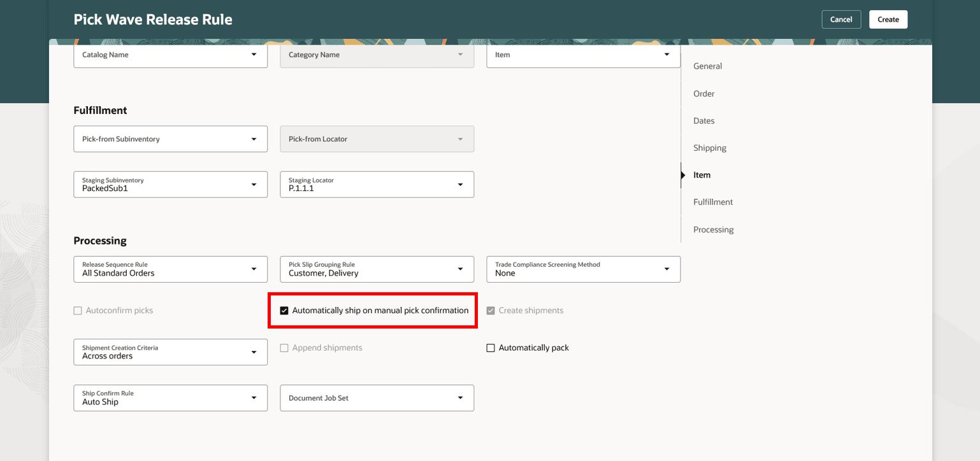980x461 pixels.
Task: Click the Pick Wave Release Rule title
Action: [x=153, y=20]
